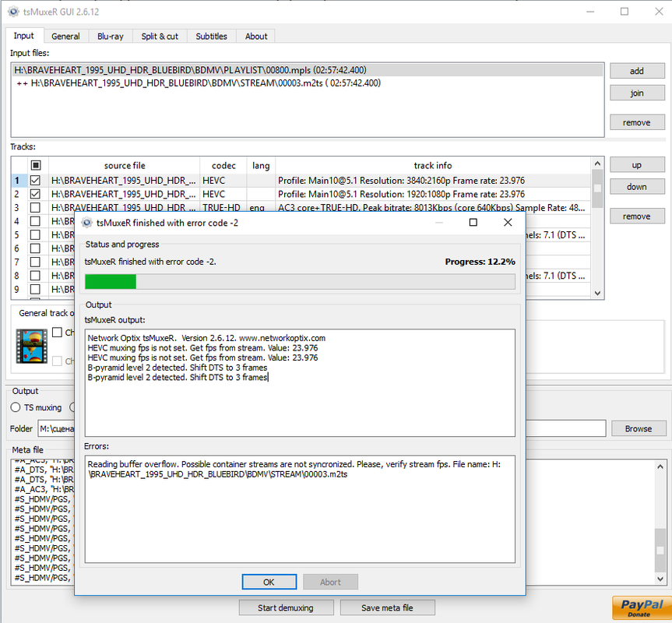Click Start demuxing button
Image resolution: width=672 pixels, height=623 pixels.
(287, 607)
